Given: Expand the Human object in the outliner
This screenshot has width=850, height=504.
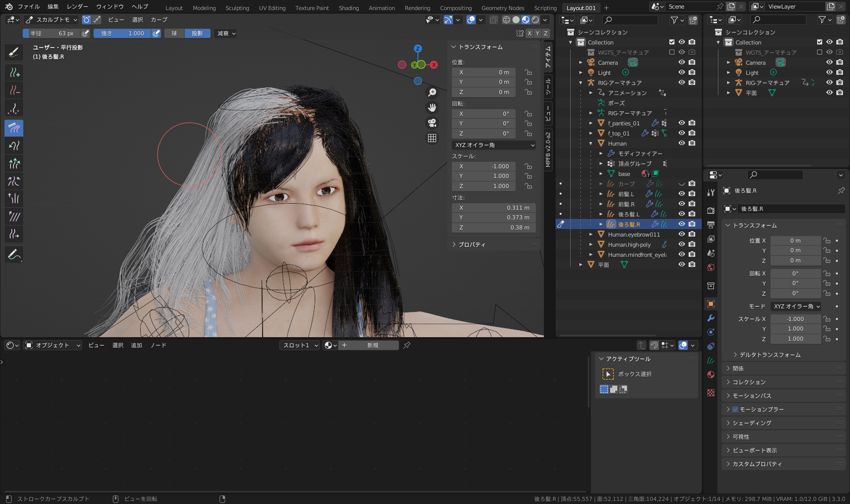Looking at the screenshot, I should pyautogui.click(x=590, y=144).
